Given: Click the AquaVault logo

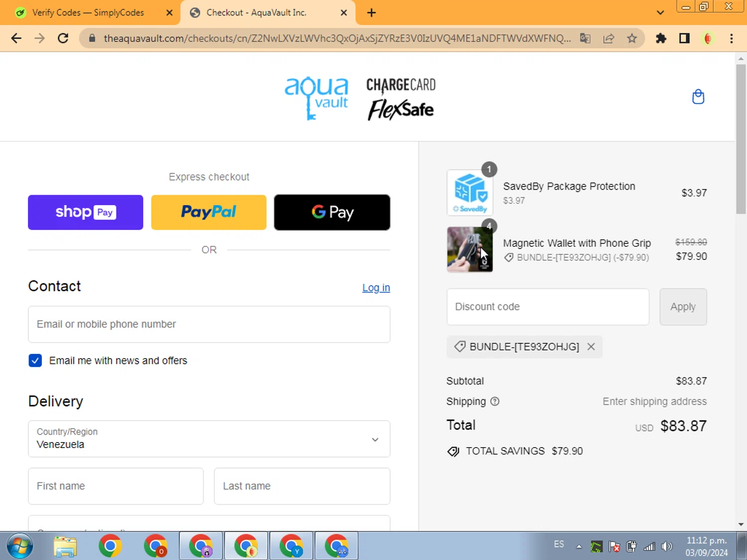Looking at the screenshot, I should coord(316,98).
